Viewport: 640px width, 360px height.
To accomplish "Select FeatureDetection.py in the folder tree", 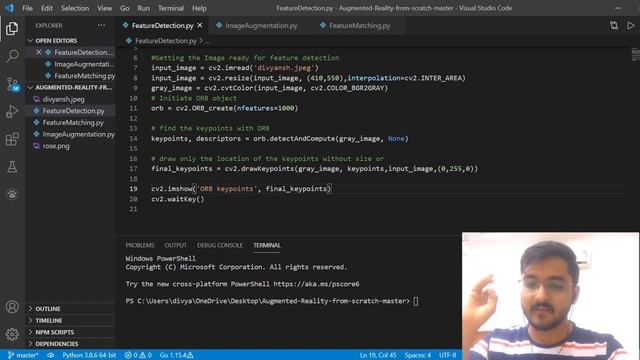I will click(70, 111).
